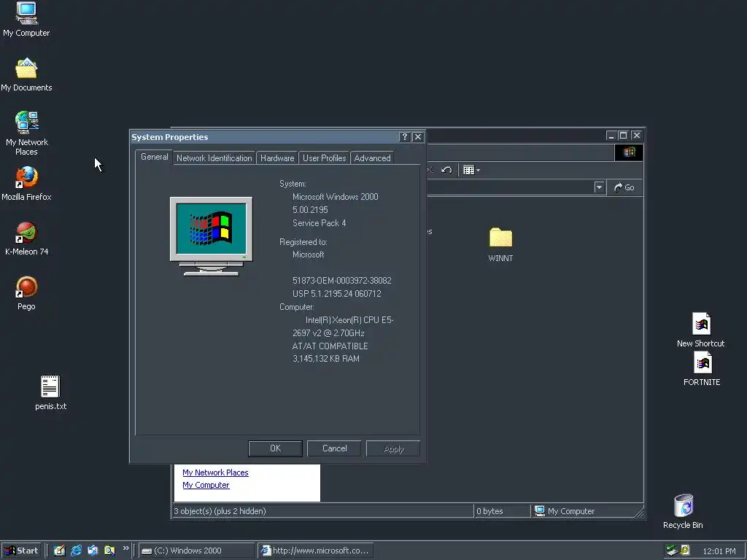Image resolution: width=747 pixels, height=560 pixels.
Task: Close the System Properties dialog
Action: pos(418,137)
